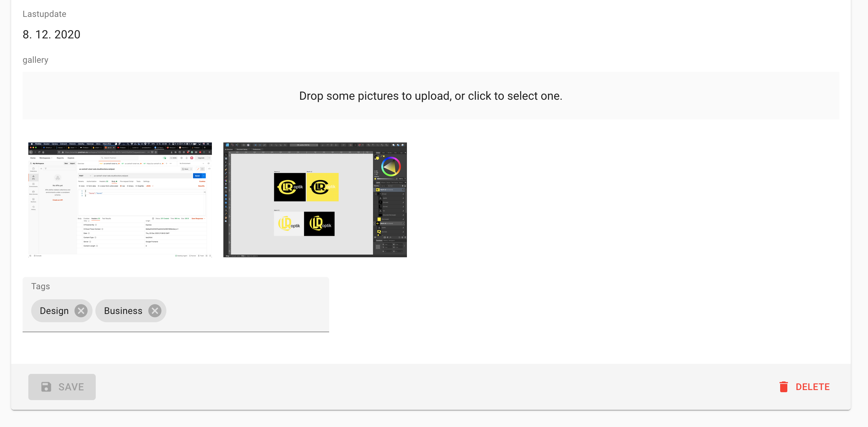The image size is (868, 427).
Task: Click the 8. 12. 2020 date value
Action: (x=52, y=34)
